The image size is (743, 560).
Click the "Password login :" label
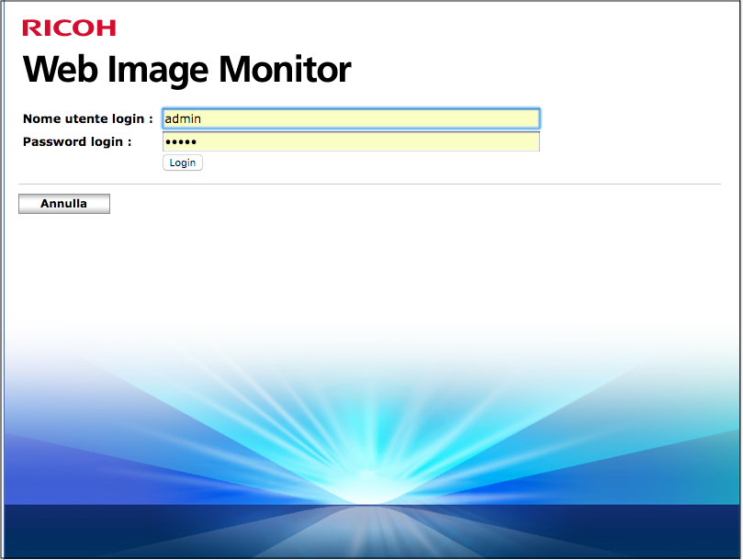click(77, 141)
